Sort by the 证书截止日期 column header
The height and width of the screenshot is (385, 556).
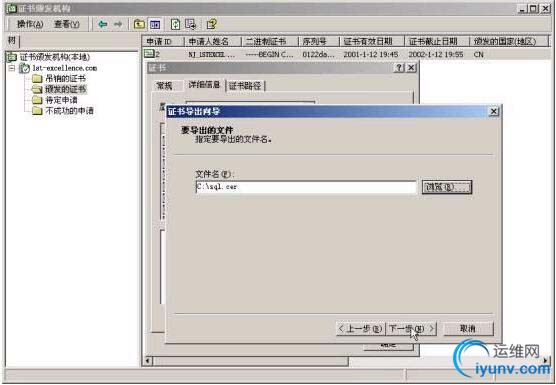tap(437, 41)
